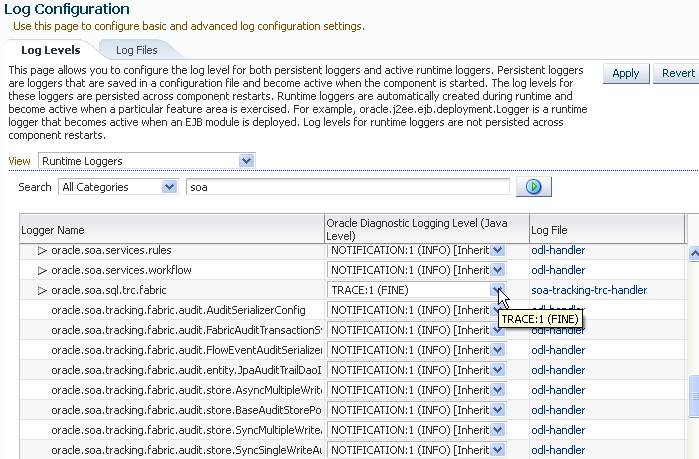
Task: Expand the oracle.soa.services.rules logger node
Action: pos(42,250)
